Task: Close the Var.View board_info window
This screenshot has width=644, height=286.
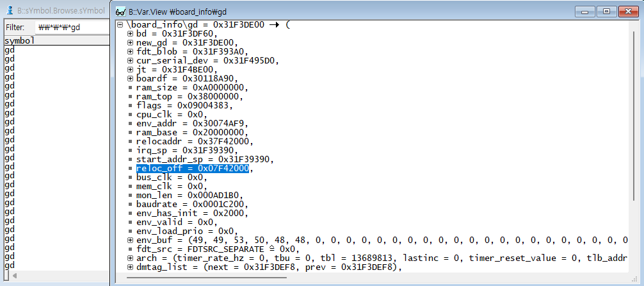Action: (x=625, y=11)
